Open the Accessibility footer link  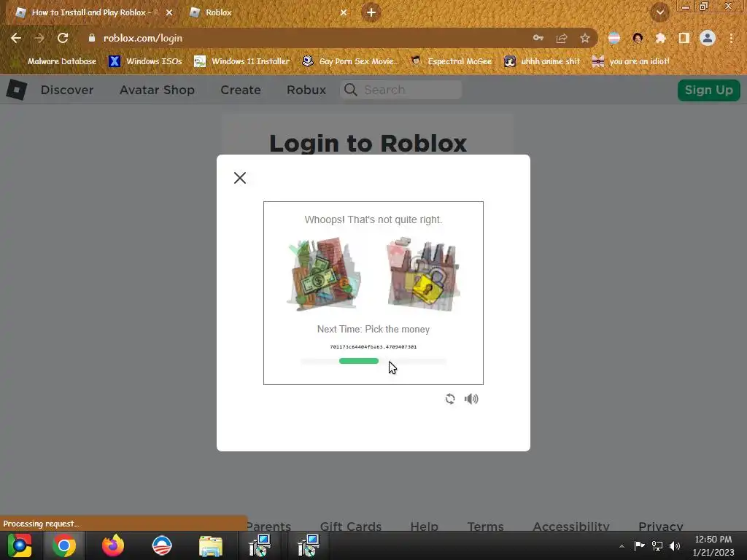(x=570, y=526)
